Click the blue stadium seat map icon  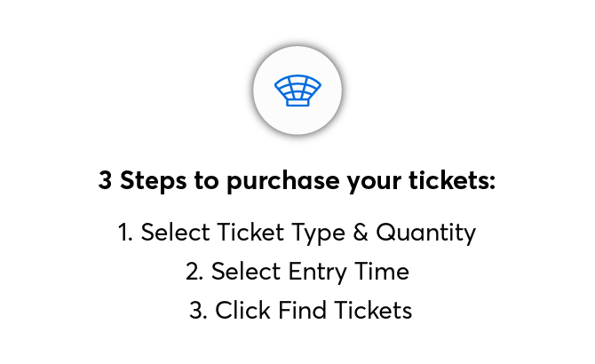tap(297, 90)
